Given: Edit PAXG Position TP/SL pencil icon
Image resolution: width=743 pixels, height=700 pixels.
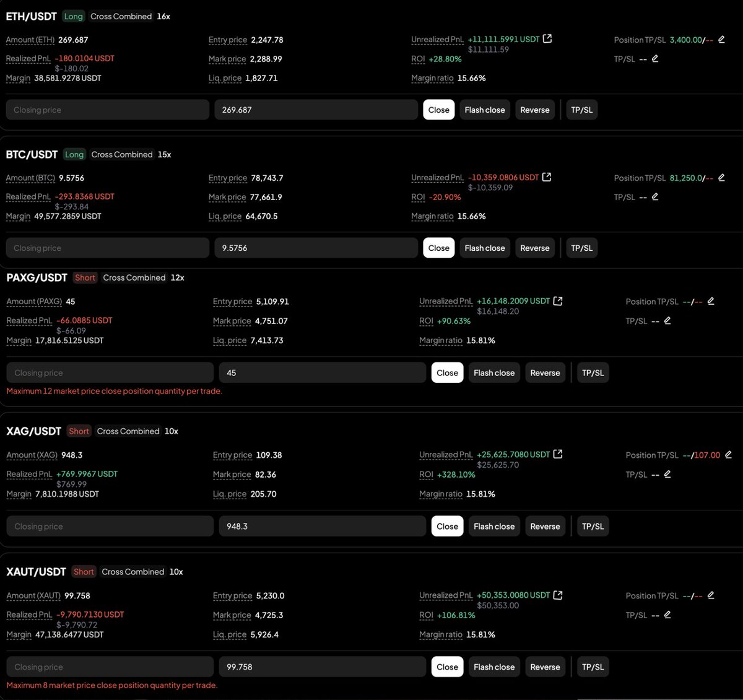Looking at the screenshot, I should tap(711, 301).
